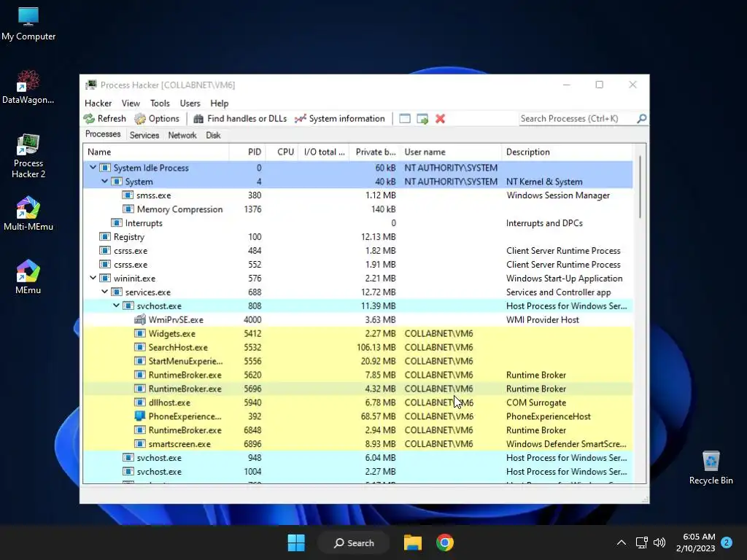747x560 pixels.
Task: Sort by I/O total column header
Action: point(324,152)
